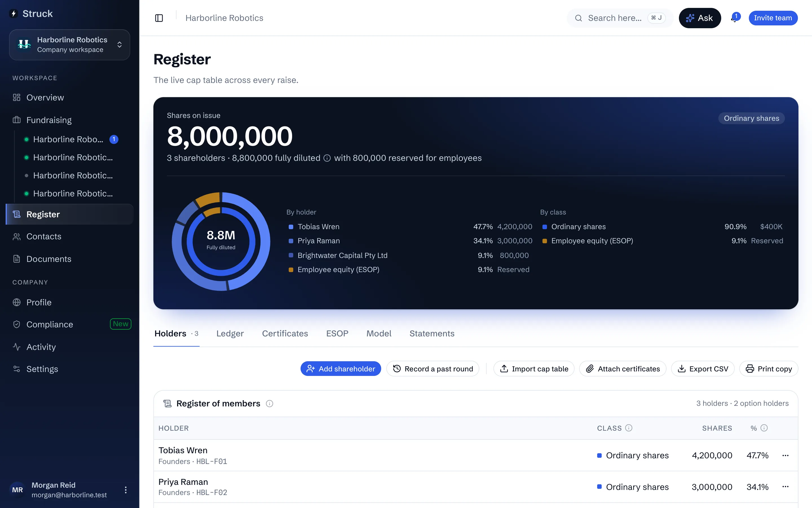Click Add shareholder button
Viewport: 812px width, 508px height.
click(x=341, y=369)
